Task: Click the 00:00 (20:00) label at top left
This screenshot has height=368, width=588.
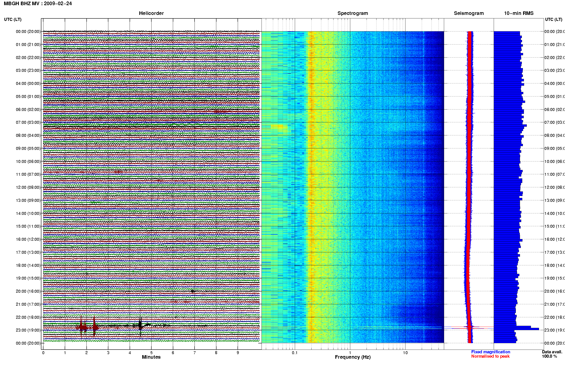Action: coord(28,31)
